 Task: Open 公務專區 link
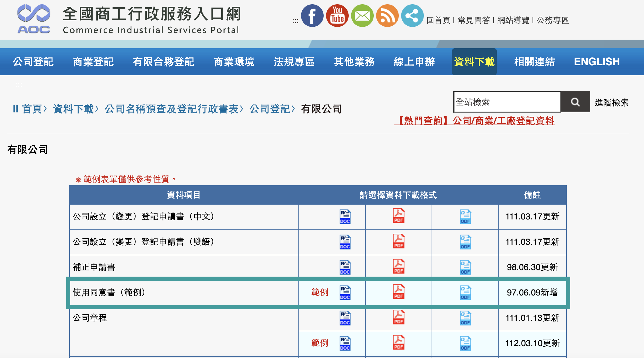pos(553,20)
